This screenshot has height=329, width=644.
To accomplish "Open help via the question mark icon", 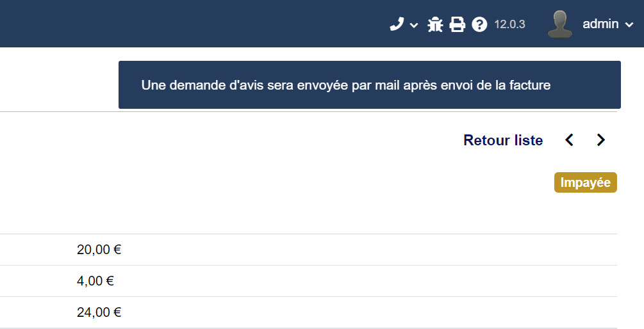I will coord(479,24).
